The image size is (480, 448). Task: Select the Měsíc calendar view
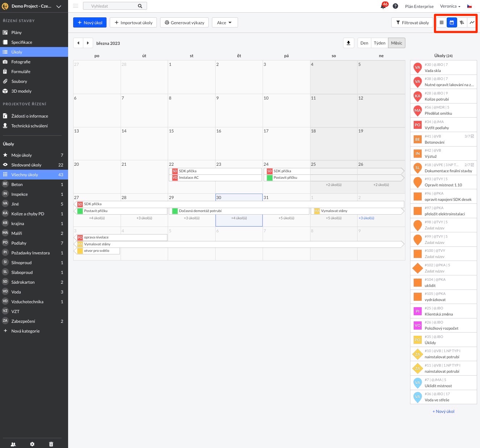coord(396,43)
